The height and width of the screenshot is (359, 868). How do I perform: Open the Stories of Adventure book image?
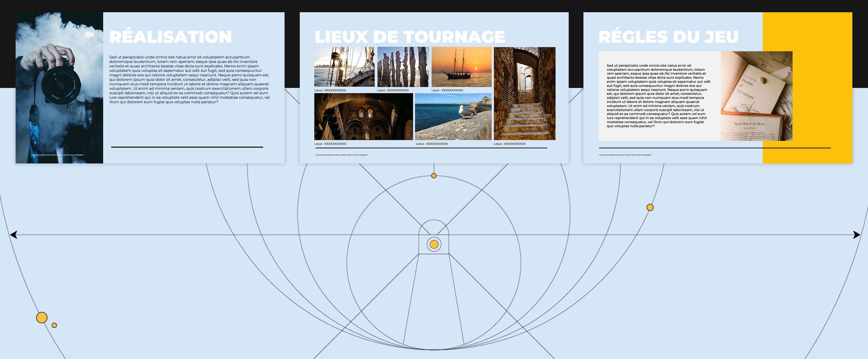[x=757, y=96]
